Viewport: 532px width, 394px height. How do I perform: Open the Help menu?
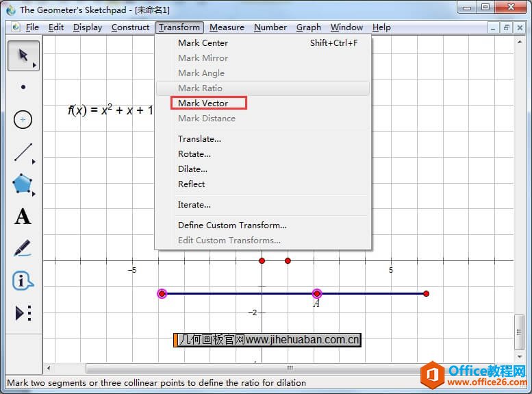pyautogui.click(x=381, y=27)
